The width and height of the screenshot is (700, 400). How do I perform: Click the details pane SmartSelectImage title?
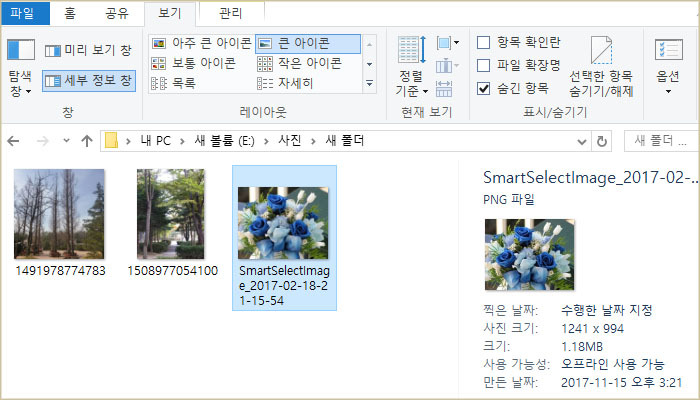pyautogui.click(x=590, y=178)
